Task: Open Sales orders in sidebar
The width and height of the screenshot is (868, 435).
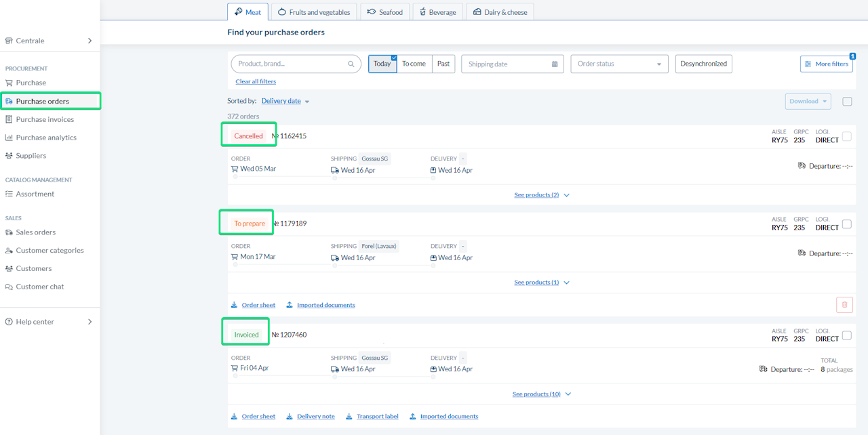Action: click(36, 232)
